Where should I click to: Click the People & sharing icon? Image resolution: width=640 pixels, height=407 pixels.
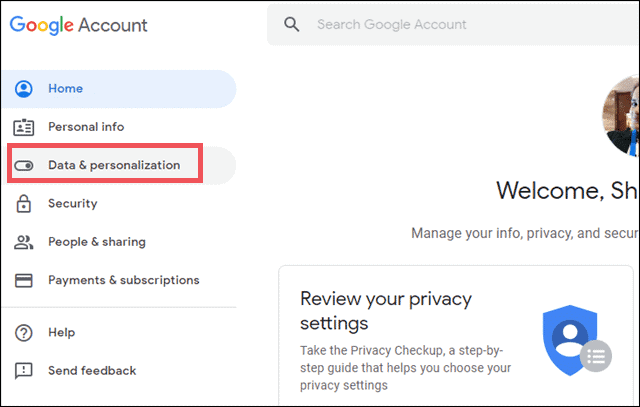tap(25, 242)
